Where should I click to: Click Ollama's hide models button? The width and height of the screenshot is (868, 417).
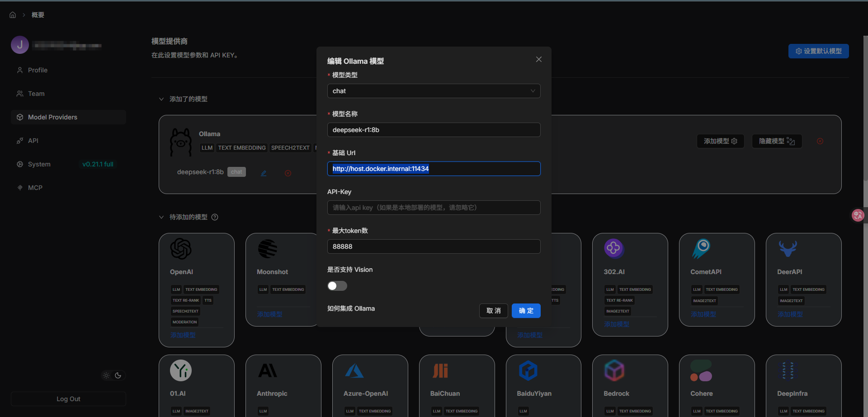[777, 141]
